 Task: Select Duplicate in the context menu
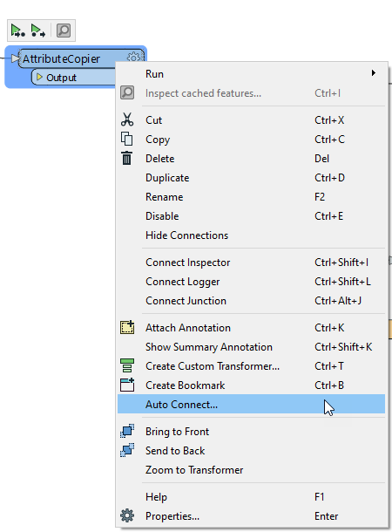(251, 178)
